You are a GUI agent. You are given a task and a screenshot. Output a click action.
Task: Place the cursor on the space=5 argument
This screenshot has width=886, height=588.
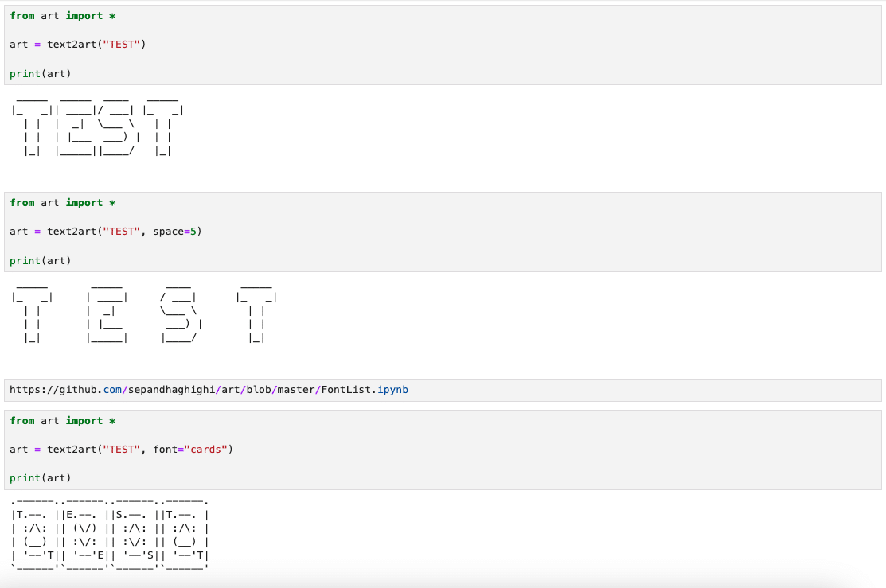[x=174, y=232]
